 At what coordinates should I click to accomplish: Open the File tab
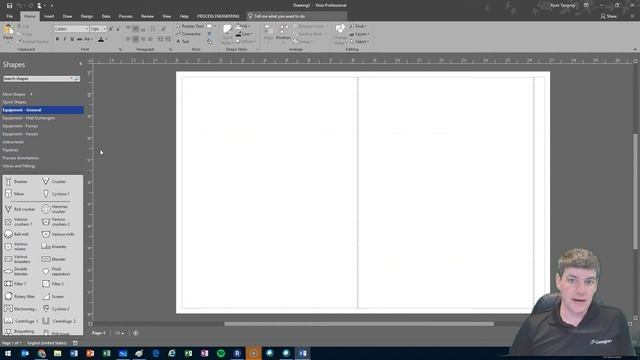tap(9, 16)
